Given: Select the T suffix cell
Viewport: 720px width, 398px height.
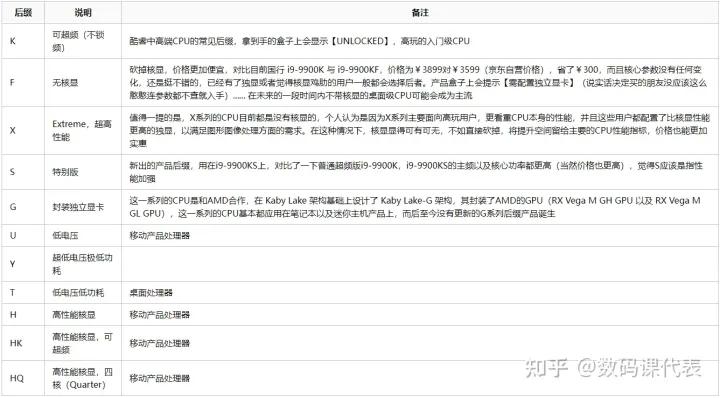Looking at the screenshot, I should [23, 292].
